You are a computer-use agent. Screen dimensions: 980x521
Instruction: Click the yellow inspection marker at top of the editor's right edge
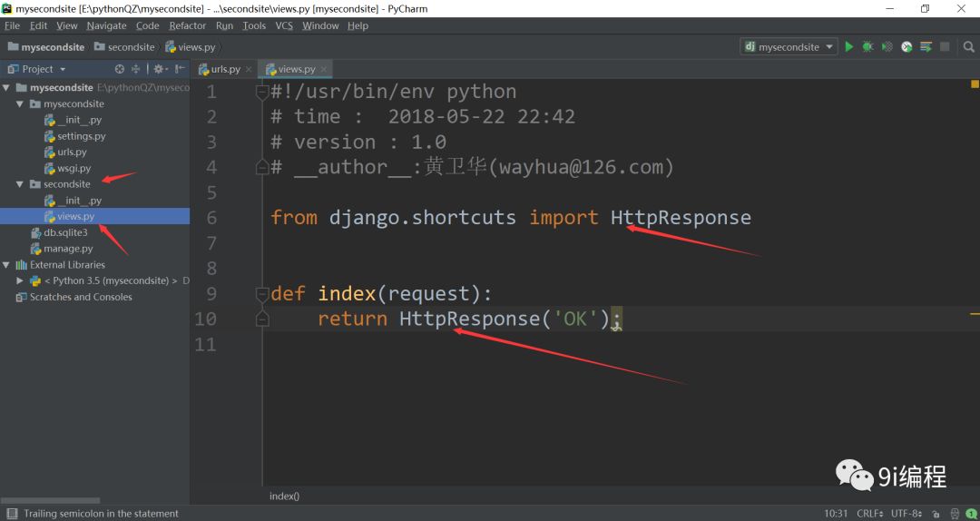pos(975,84)
